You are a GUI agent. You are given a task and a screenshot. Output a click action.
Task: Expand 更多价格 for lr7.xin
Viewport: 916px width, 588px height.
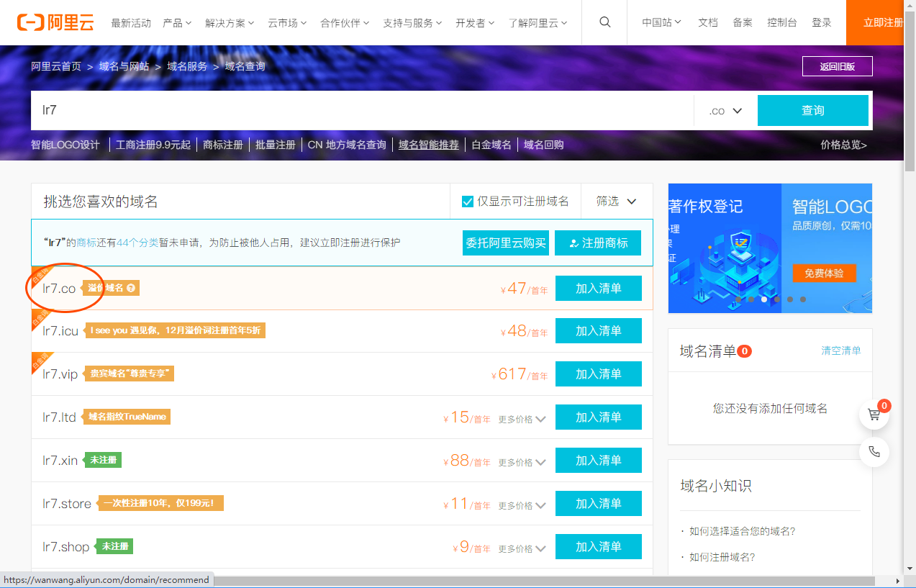tap(522, 462)
